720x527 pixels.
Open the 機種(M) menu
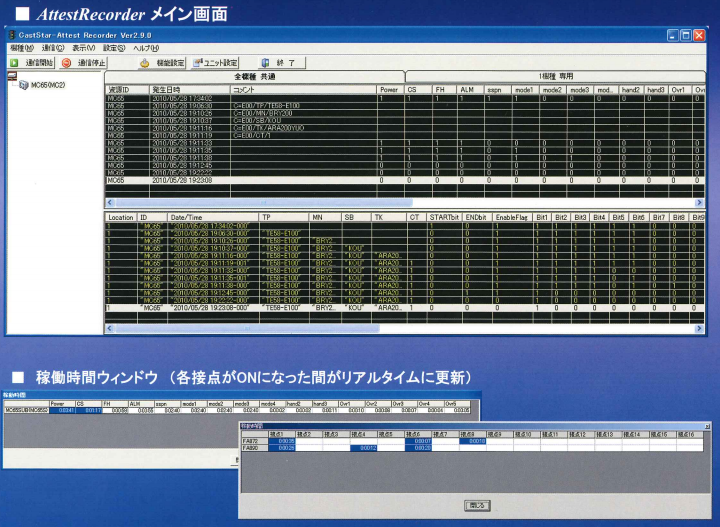22,48
